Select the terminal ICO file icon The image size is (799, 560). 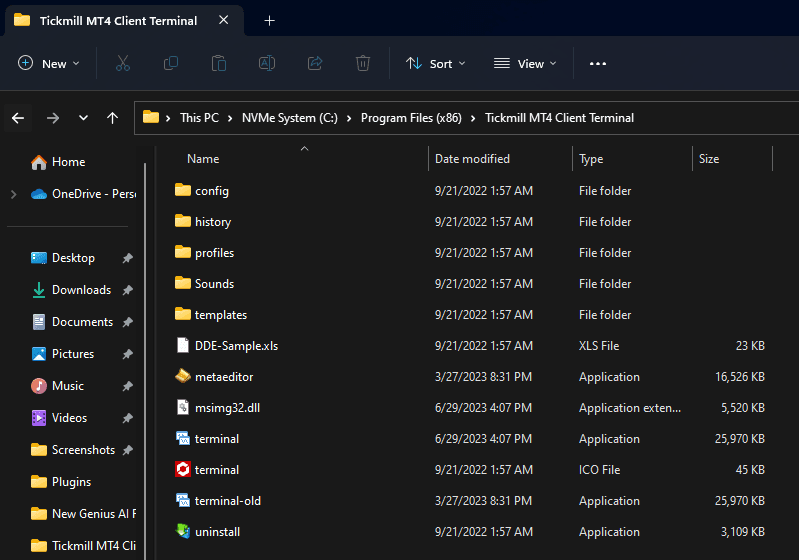182,469
